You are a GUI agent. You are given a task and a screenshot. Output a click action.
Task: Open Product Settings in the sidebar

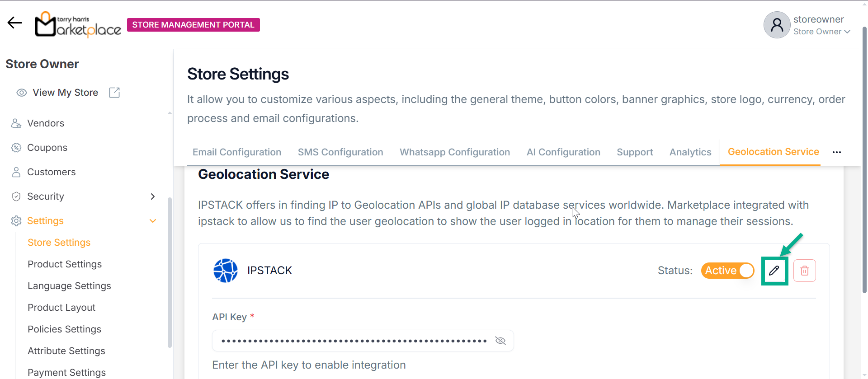tap(65, 264)
